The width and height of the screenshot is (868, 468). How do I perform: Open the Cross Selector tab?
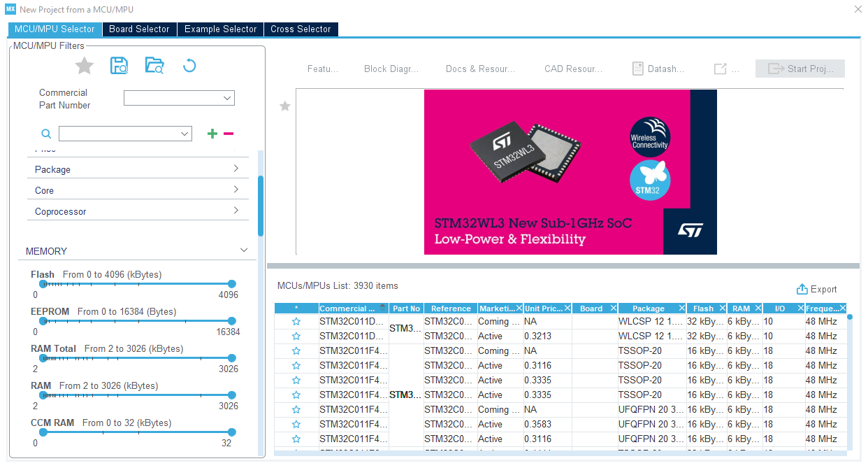point(301,29)
